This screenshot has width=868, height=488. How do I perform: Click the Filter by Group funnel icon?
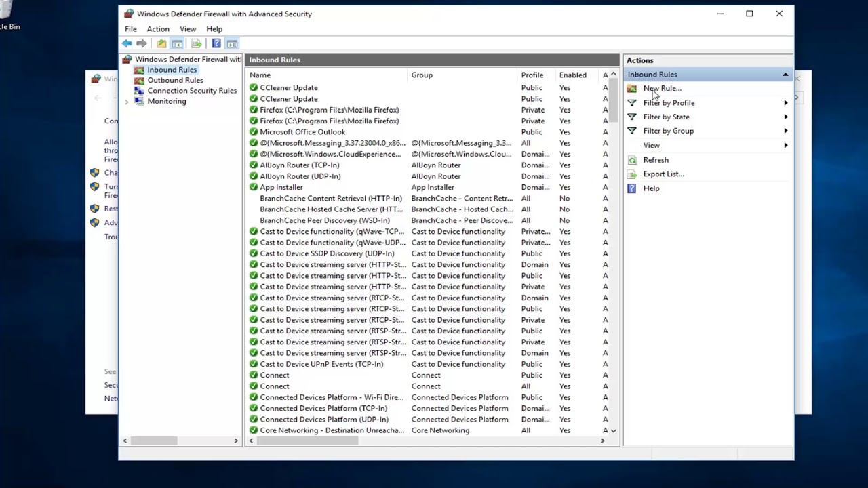pos(632,131)
